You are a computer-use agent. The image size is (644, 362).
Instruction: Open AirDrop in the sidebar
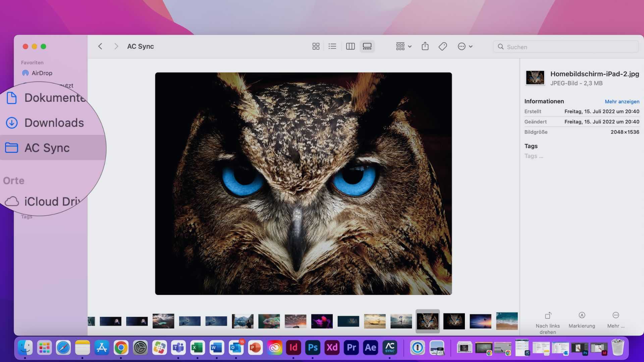[x=42, y=73]
